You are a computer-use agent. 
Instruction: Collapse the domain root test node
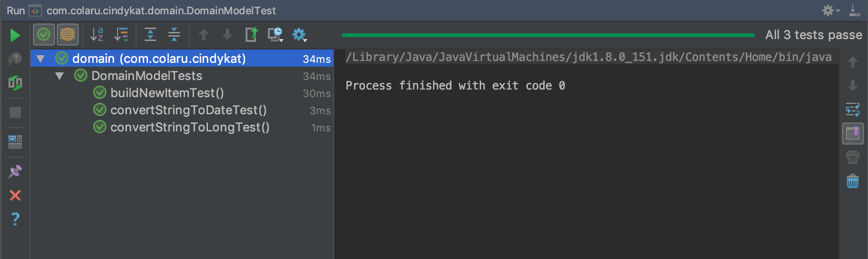pyautogui.click(x=41, y=59)
